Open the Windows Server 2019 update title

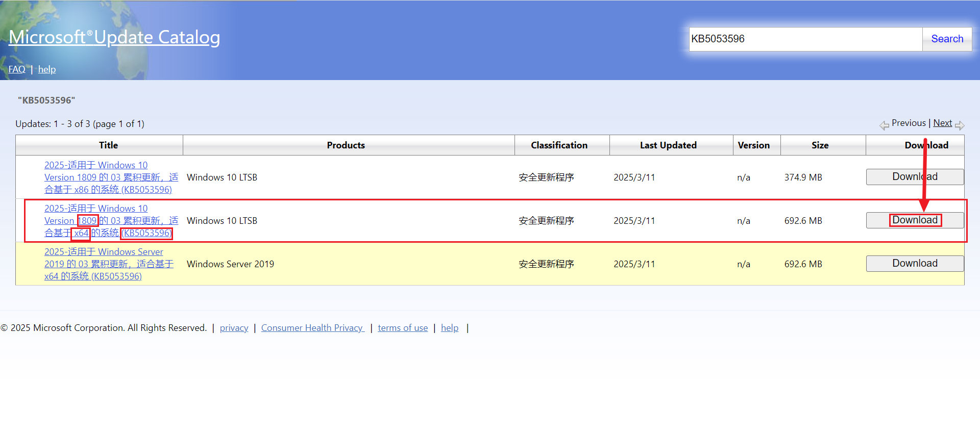click(109, 264)
